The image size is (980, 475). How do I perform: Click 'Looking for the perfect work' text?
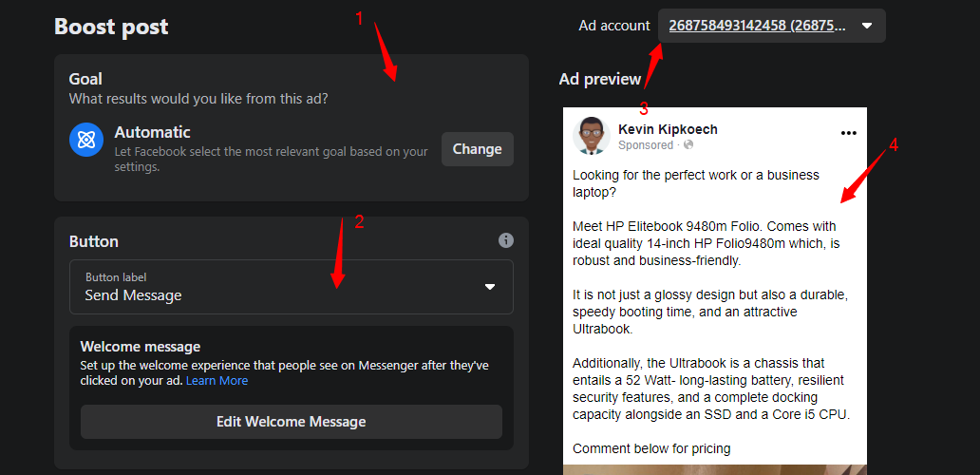[696, 183]
